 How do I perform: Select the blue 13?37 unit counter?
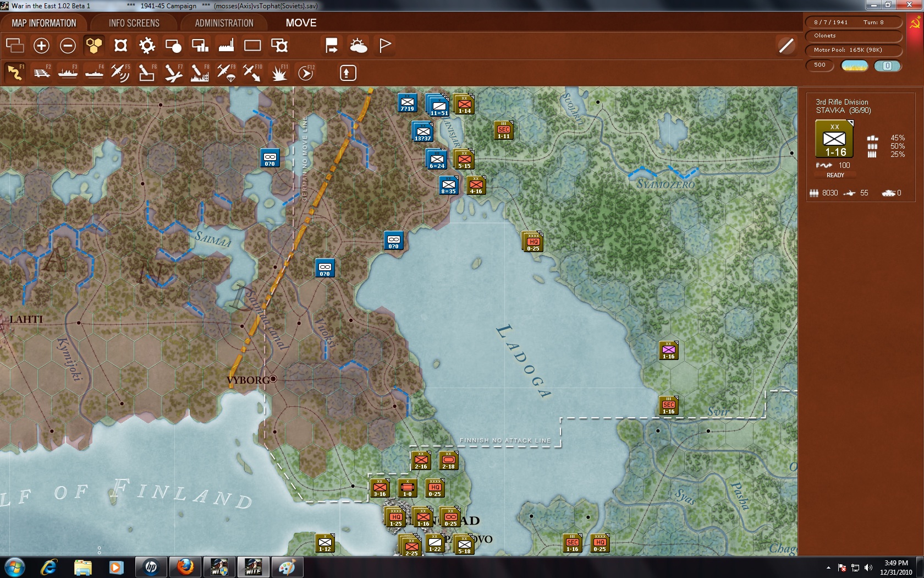click(423, 132)
